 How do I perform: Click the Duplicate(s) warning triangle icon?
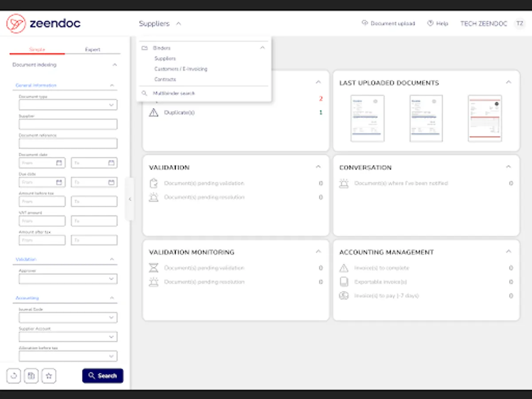click(153, 113)
